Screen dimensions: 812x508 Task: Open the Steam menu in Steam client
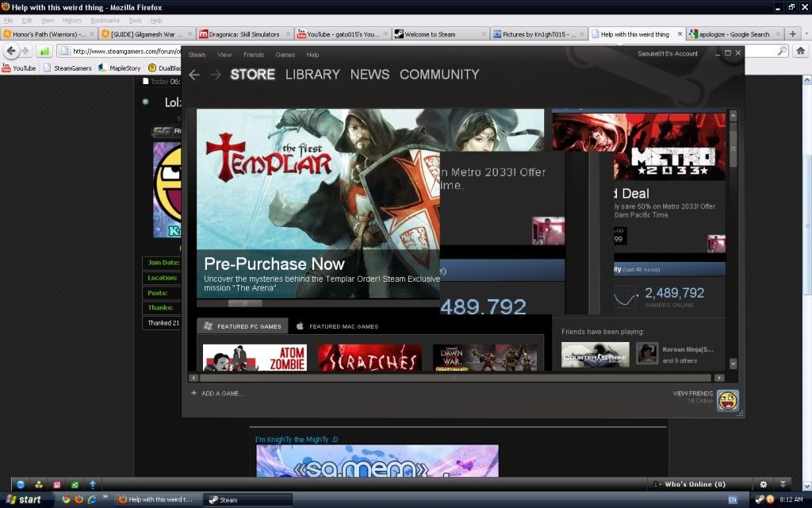click(197, 55)
